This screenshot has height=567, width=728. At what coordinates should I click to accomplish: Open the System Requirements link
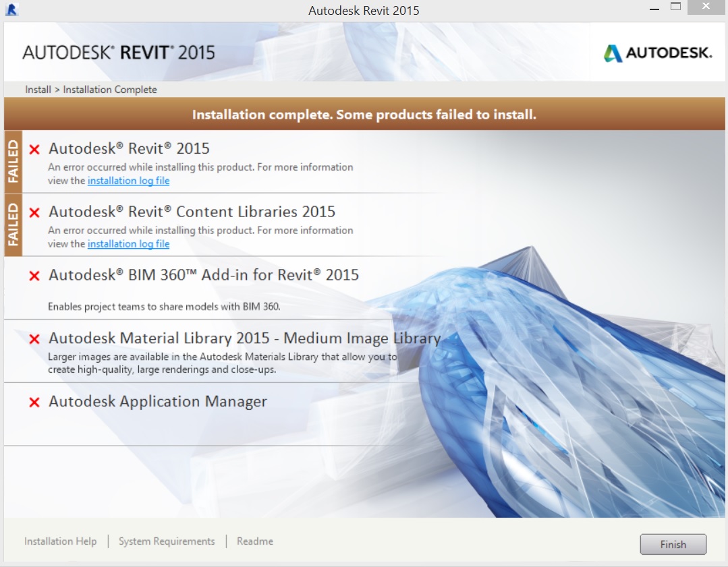(167, 541)
